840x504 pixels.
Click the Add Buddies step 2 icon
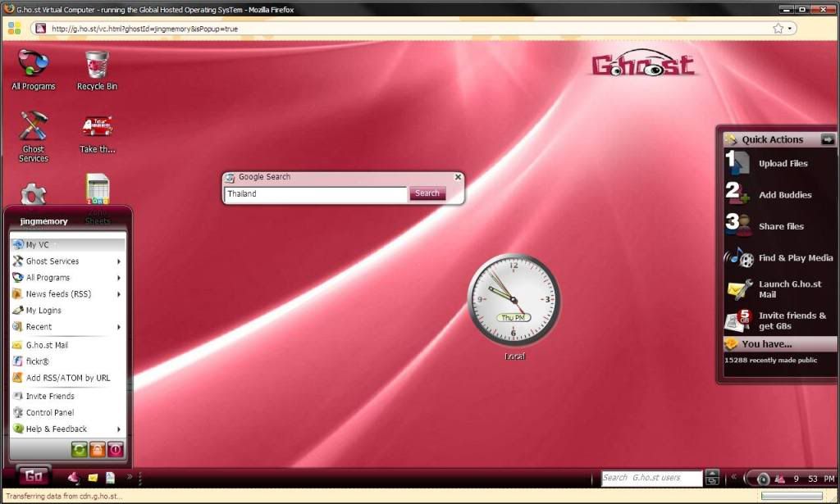(x=737, y=193)
